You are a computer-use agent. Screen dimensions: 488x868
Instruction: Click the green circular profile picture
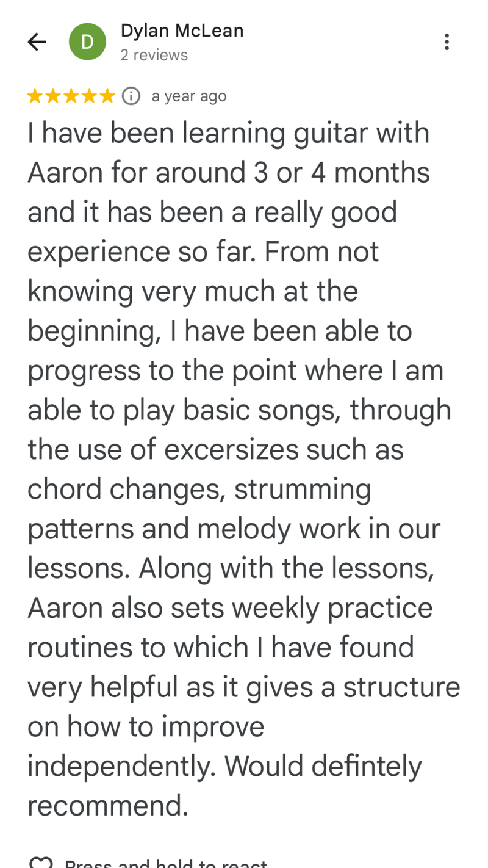(x=87, y=42)
